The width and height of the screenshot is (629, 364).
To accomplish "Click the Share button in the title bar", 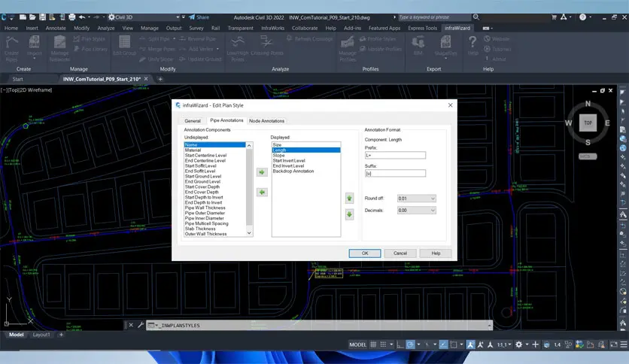I will coord(199,17).
